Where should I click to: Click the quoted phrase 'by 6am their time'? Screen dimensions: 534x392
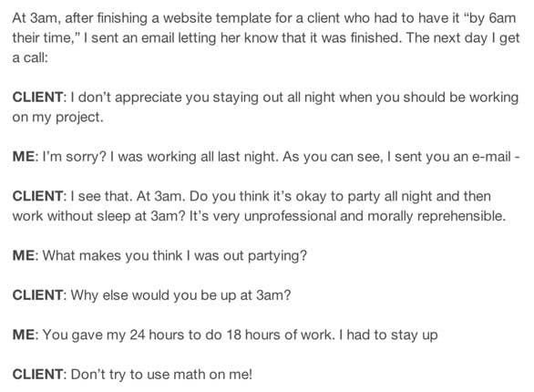266,28
